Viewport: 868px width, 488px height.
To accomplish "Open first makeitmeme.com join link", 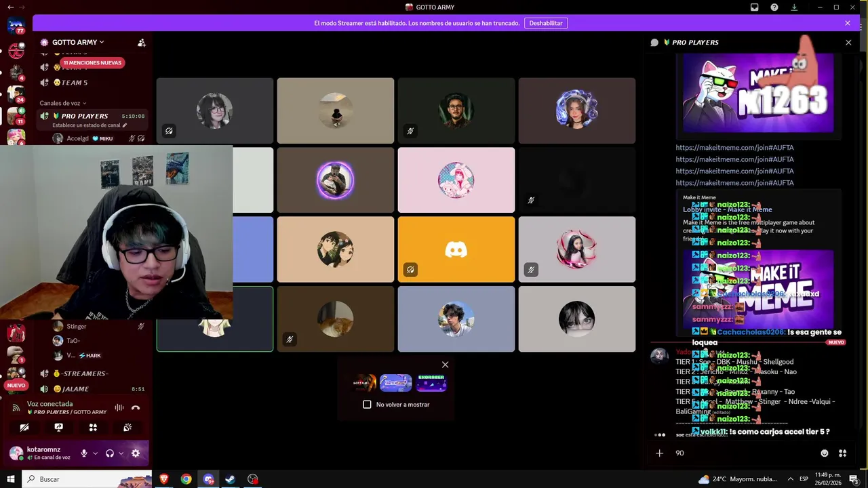I will pos(734,147).
